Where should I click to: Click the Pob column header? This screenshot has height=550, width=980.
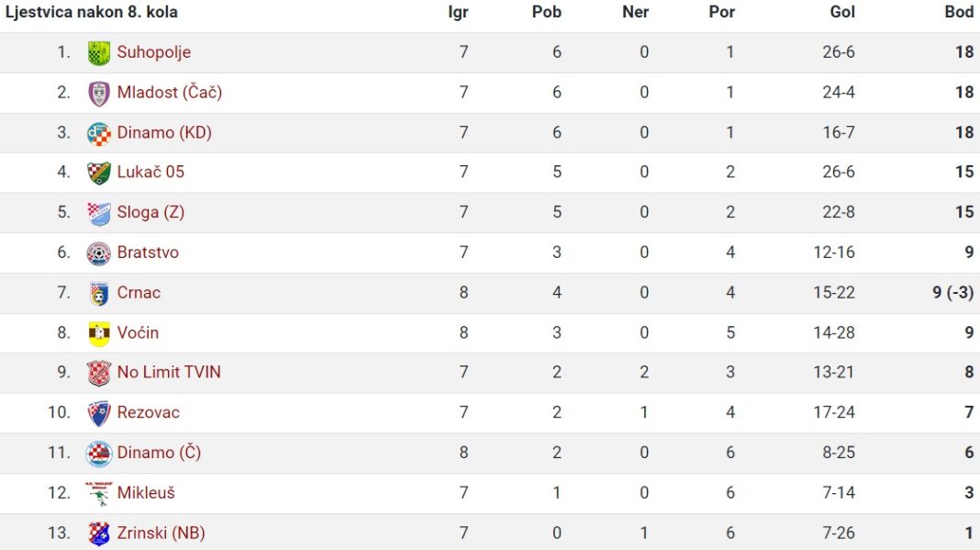[x=546, y=12]
